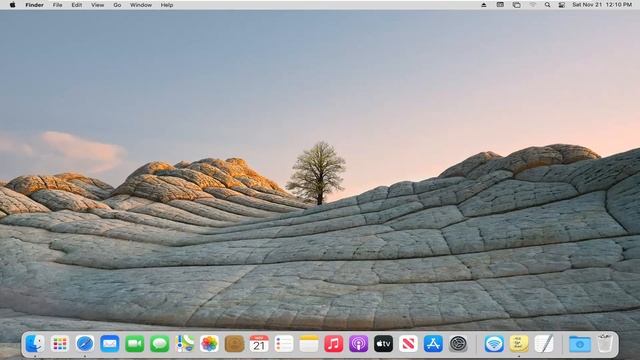Launch Maps from the Dock
Image resolution: width=640 pixels, height=360 pixels.
click(184, 344)
